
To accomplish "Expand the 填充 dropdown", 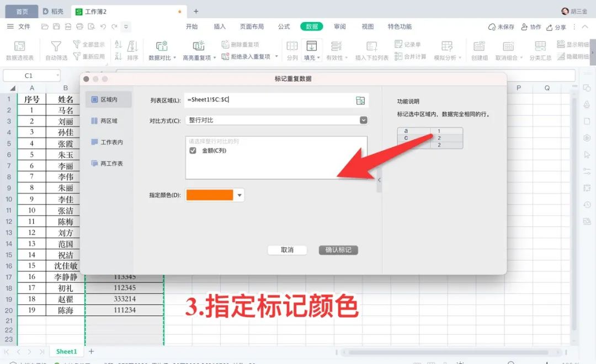I will click(x=318, y=58).
